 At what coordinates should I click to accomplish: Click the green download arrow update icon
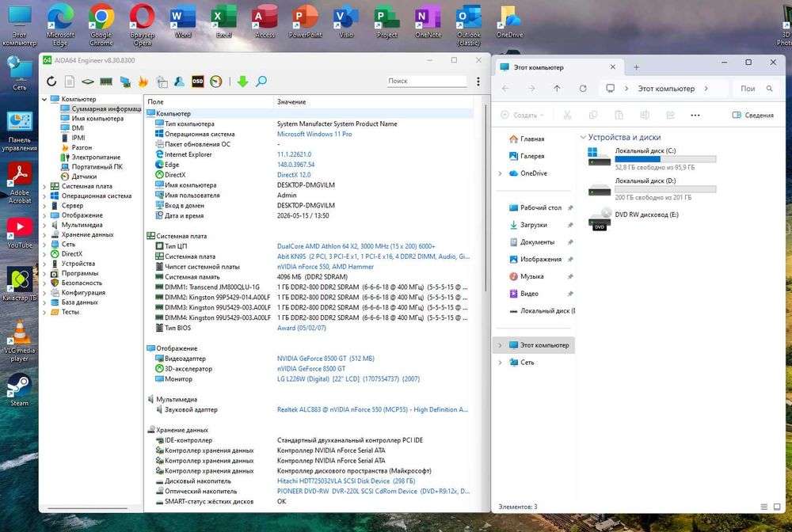point(243,82)
